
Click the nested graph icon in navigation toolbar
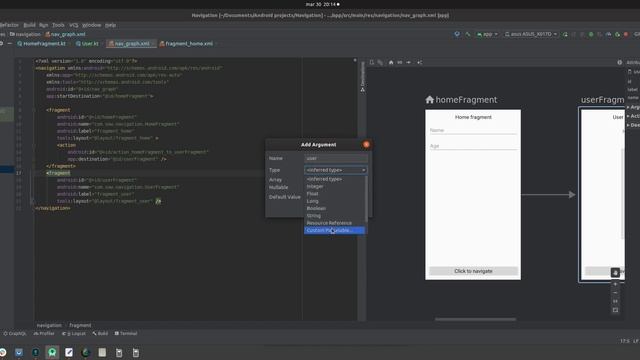(x=380, y=62)
